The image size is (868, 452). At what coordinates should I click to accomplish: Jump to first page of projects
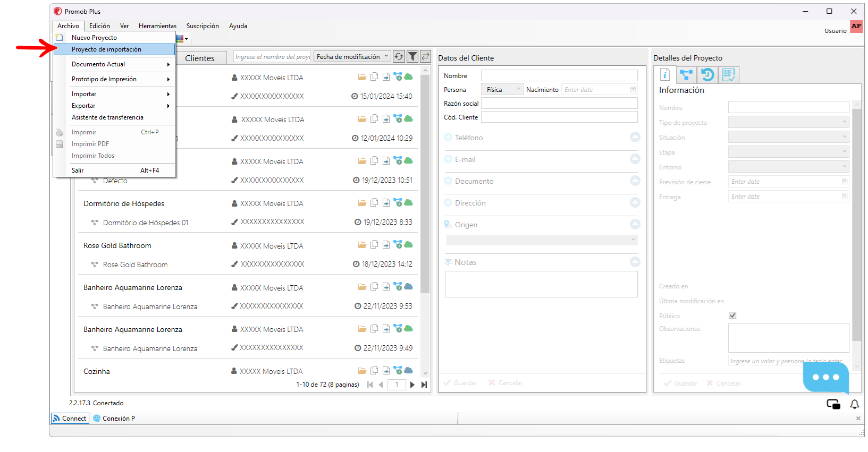[370, 385]
